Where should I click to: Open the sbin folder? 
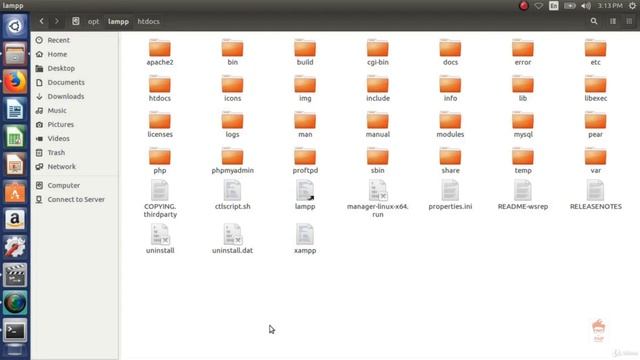(378, 160)
